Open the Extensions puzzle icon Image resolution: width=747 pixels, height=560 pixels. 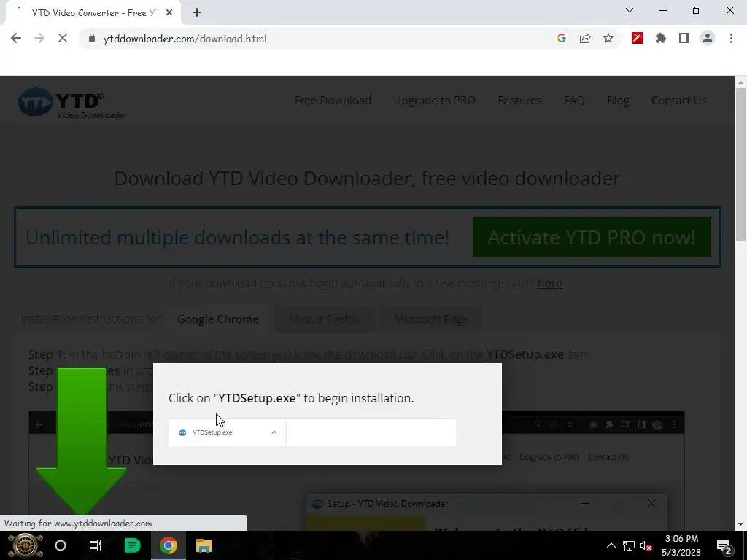coord(661,39)
